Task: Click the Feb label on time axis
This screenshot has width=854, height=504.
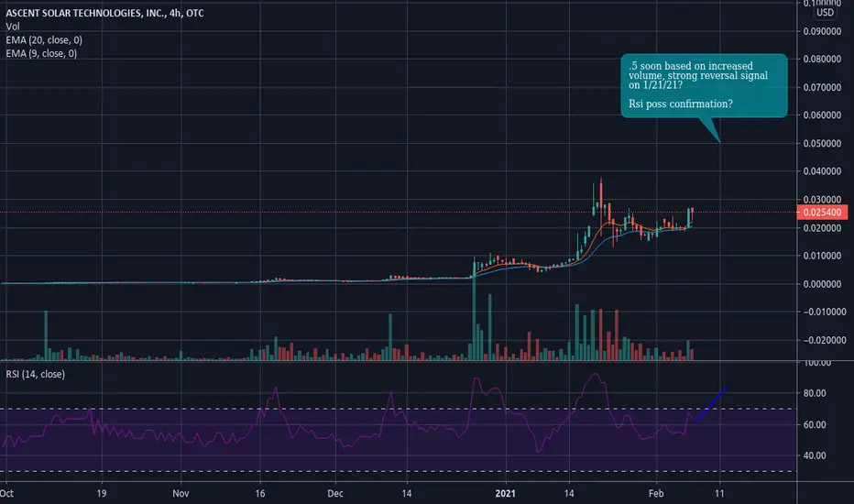Action: point(656,494)
